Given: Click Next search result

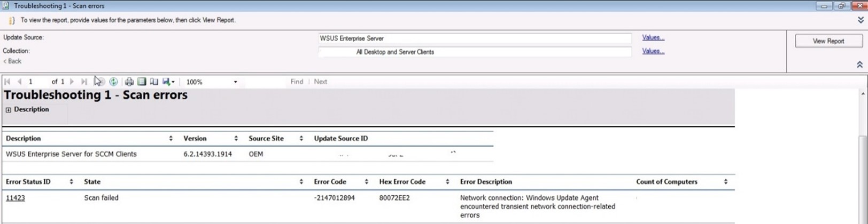Looking at the screenshot, I should 321,82.
